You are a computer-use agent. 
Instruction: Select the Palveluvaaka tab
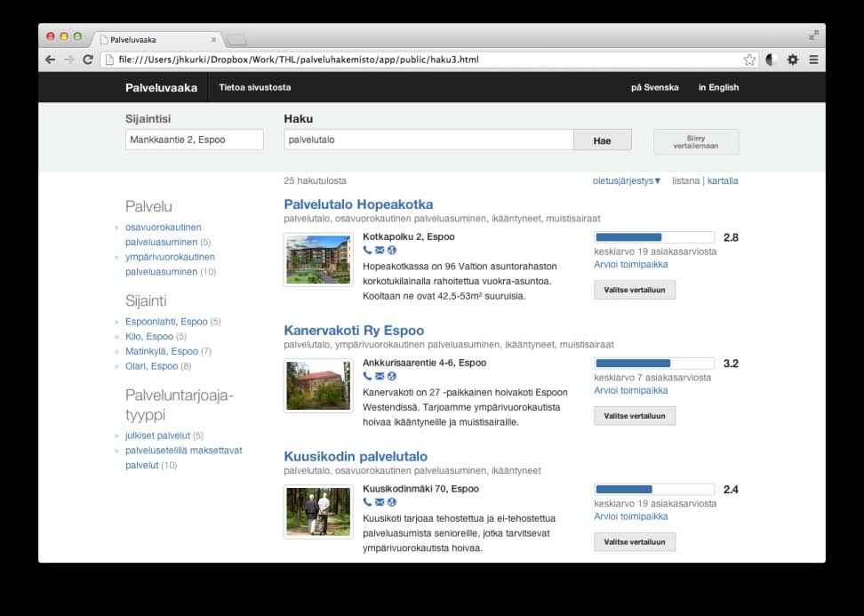click(x=157, y=40)
